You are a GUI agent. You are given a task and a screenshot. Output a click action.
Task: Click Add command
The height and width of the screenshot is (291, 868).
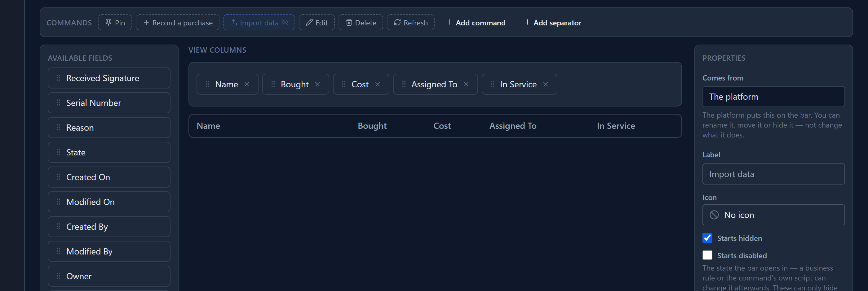pyautogui.click(x=476, y=23)
